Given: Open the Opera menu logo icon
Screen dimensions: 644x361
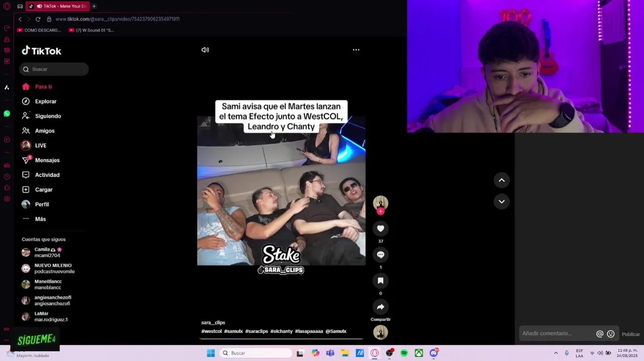Looking at the screenshot, I should (x=7, y=6).
